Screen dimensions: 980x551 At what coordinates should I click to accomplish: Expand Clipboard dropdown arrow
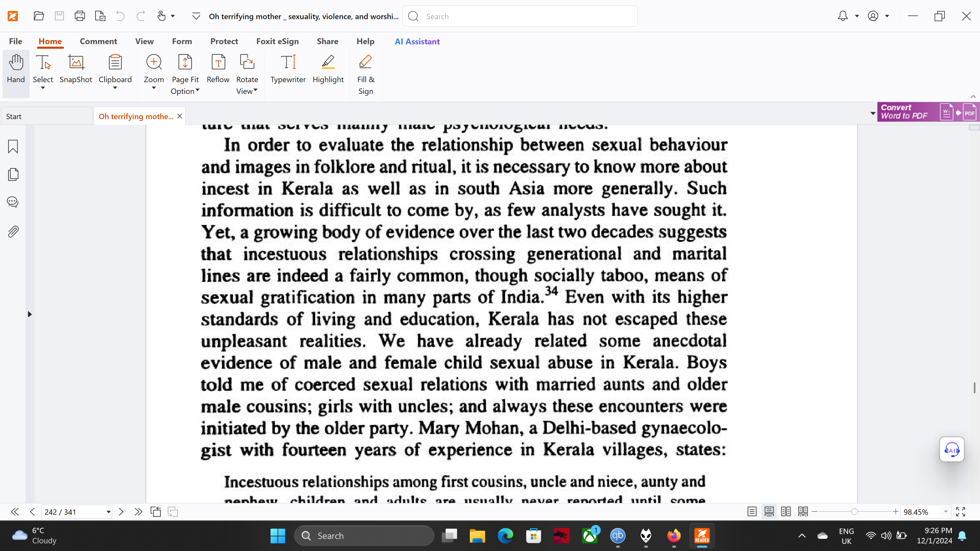tap(115, 88)
